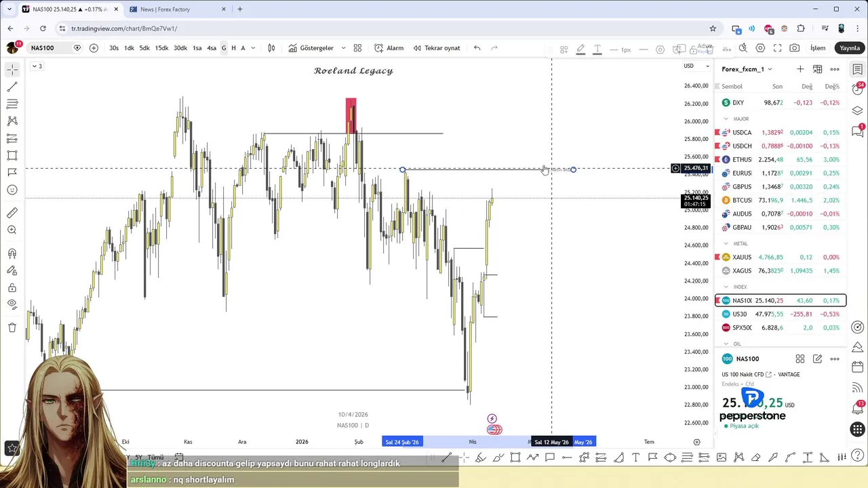Click the trash remove drawings icon
This screenshot has height=488, width=868.
(12, 328)
